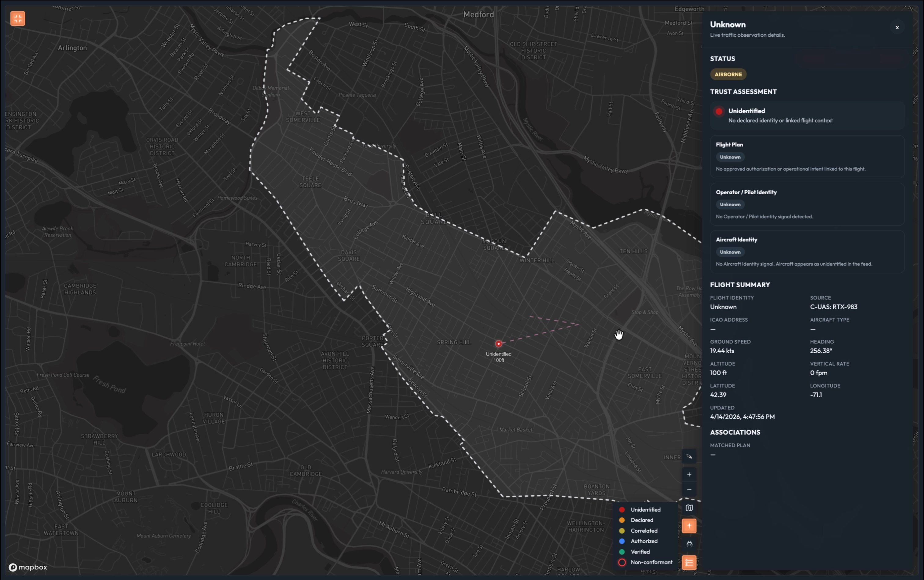Click the yellow Correlated legend dot

(x=622, y=531)
